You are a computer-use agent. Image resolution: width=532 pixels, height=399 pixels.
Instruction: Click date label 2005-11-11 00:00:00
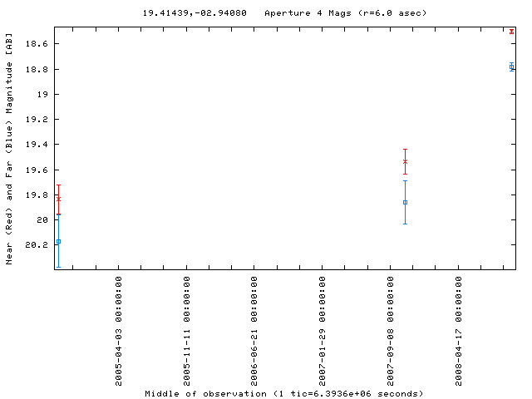(x=186, y=331)
